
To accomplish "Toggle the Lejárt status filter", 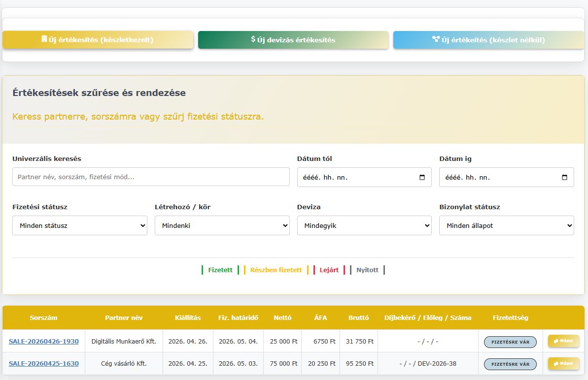I will (x=329, y=270).
